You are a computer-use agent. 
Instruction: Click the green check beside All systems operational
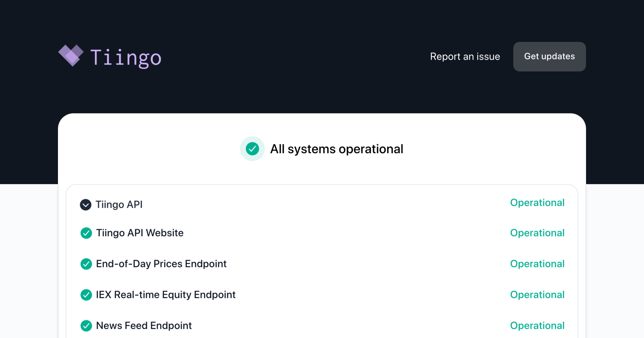click(252, 149)
